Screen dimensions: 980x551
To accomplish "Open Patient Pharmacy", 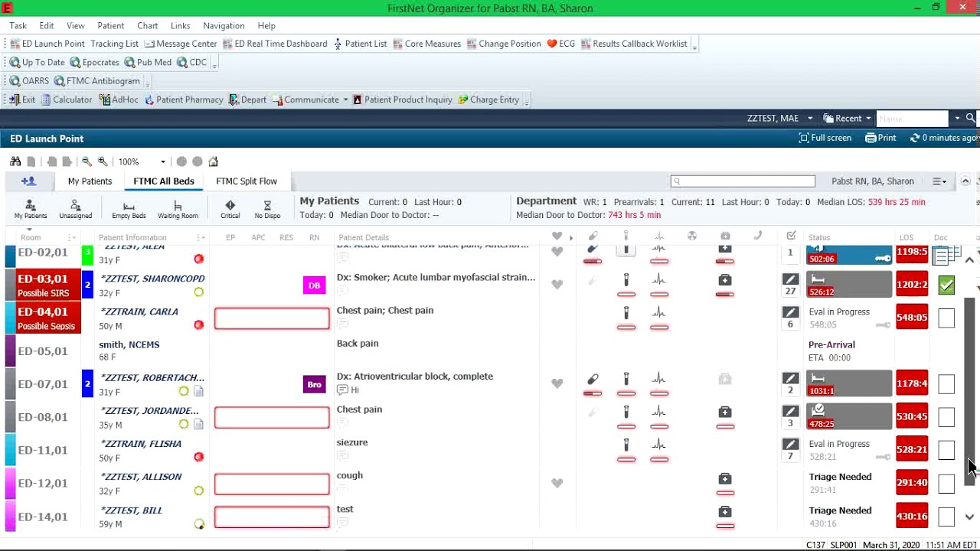I will click(184, 99).
